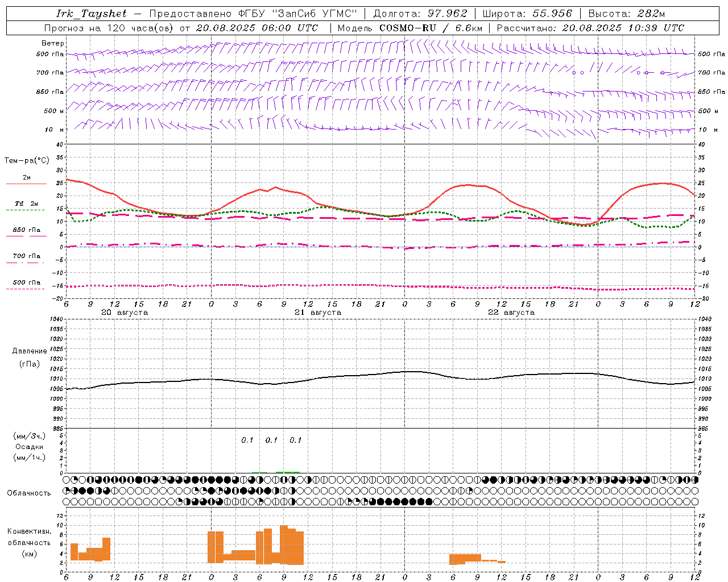Select the forecast start 20.08.2025 06:00 UTC

(257, 28)
